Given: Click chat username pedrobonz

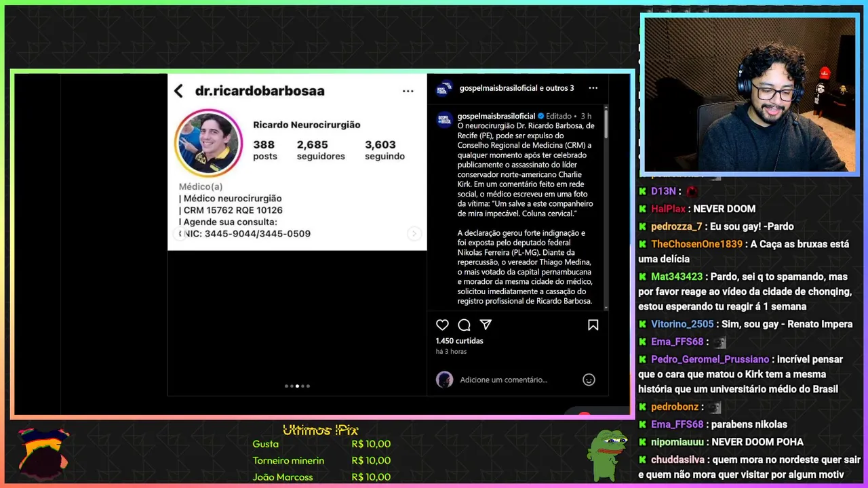Looking at the screenshot, I should coord(675,407).
